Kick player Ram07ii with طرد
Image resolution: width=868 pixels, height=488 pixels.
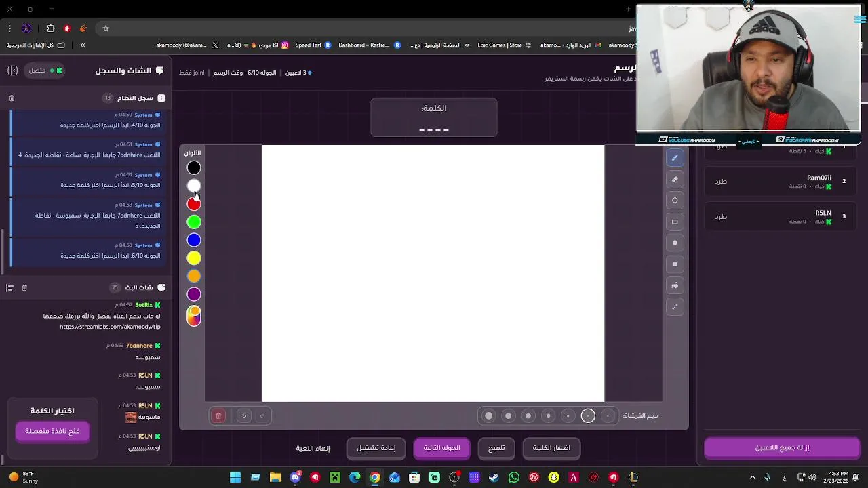[x=721, y=182]
